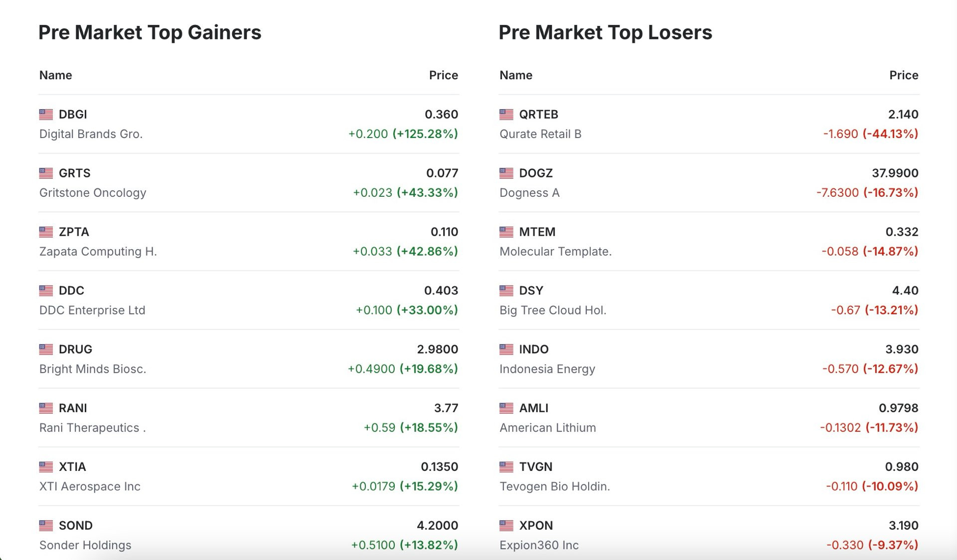Open Digital Brands Gro. company name

91,134
